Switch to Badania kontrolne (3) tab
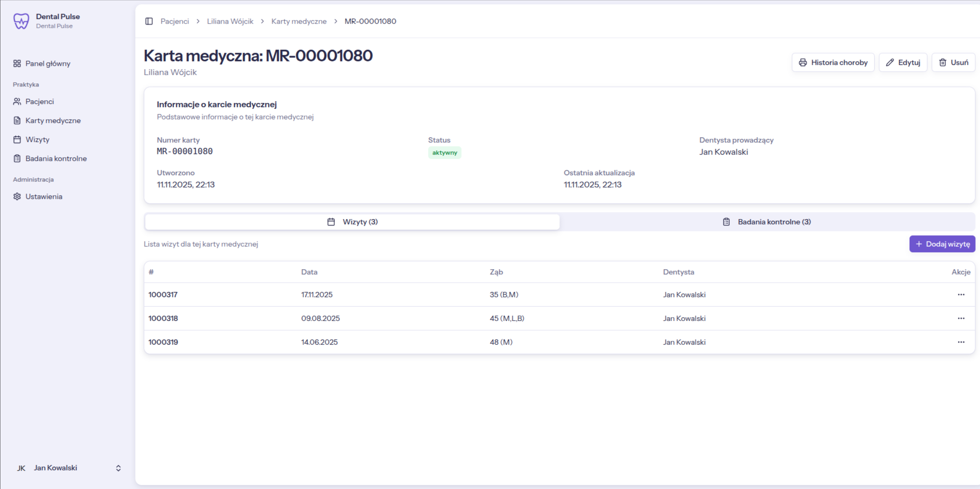Image resolution: width=980 pixels, height=489 pixels. (x=767, y=222)
